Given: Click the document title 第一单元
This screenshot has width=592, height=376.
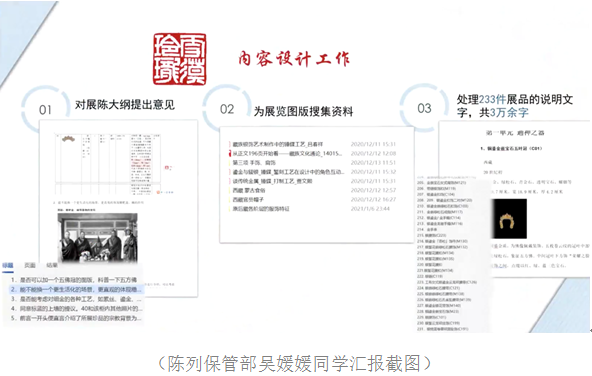Looking at the screenshot, I should pyautogui.click(x=515, y=133).
